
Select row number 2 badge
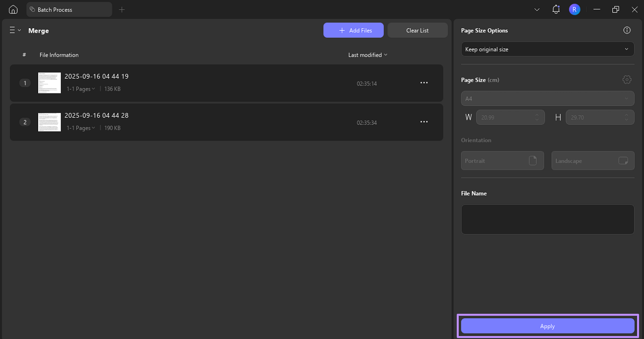[25, 122]
